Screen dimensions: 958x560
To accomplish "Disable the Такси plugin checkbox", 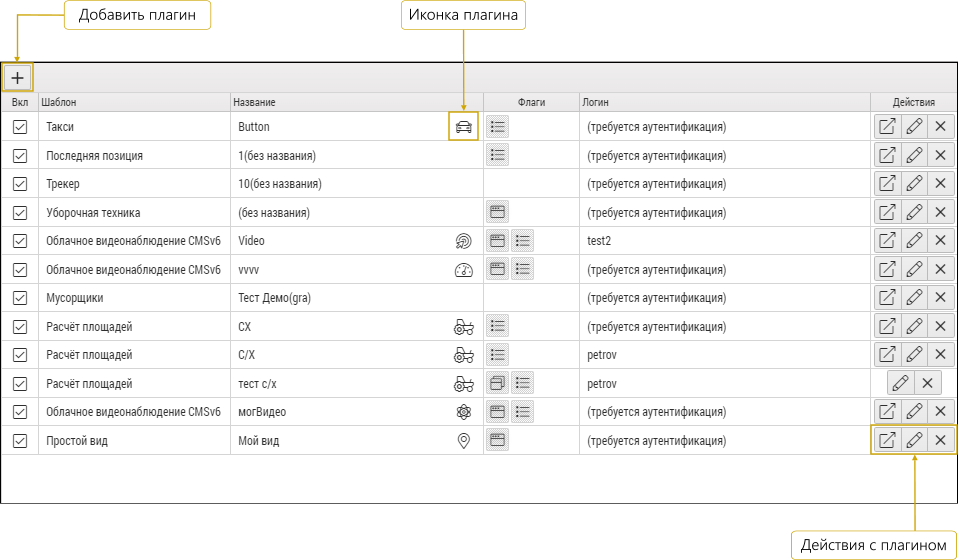I will pyautogui.click(x=20, y=127).
